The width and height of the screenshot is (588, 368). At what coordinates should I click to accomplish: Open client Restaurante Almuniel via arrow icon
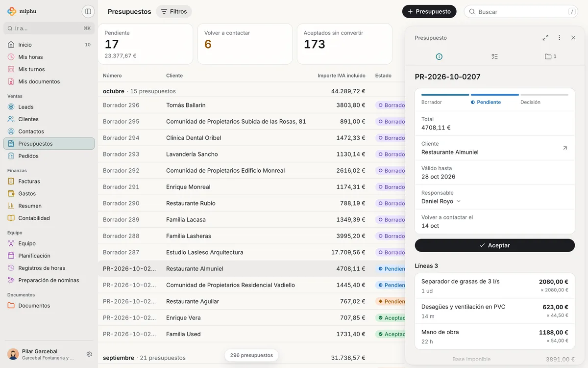point(565,148)
